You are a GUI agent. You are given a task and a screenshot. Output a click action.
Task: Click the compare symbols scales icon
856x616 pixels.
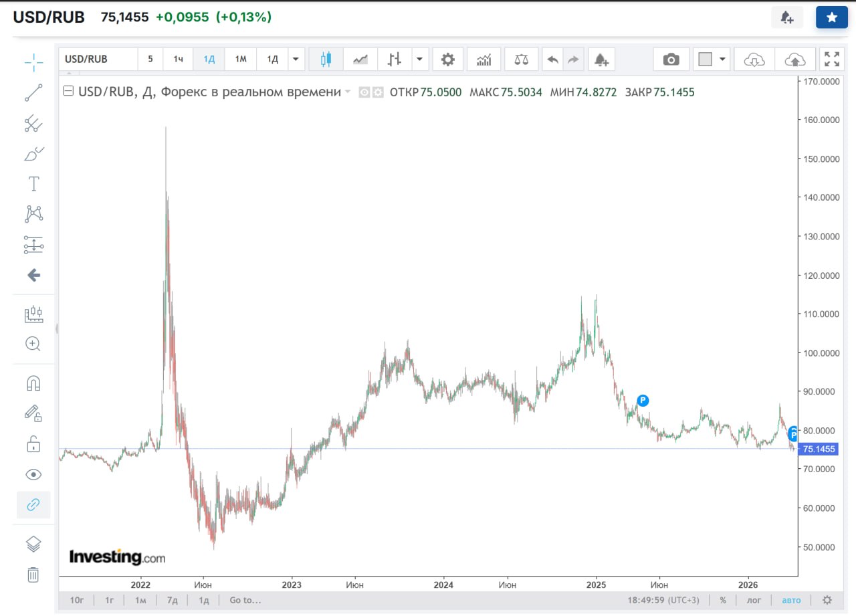[x=521, y=60]
